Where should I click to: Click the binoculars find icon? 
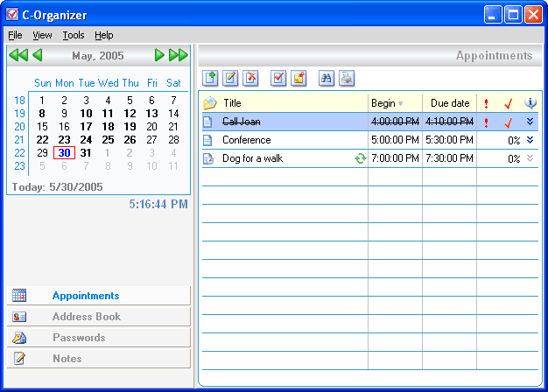[326, 78]
